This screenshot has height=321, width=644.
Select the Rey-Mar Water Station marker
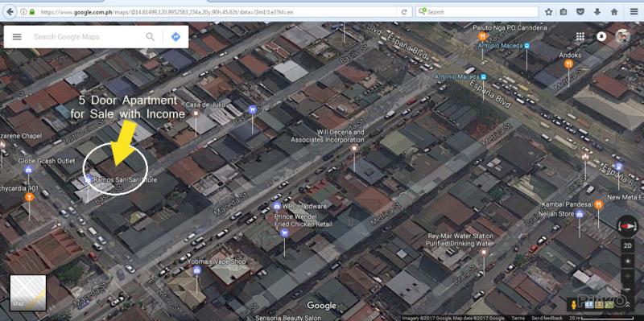(485, 252)
